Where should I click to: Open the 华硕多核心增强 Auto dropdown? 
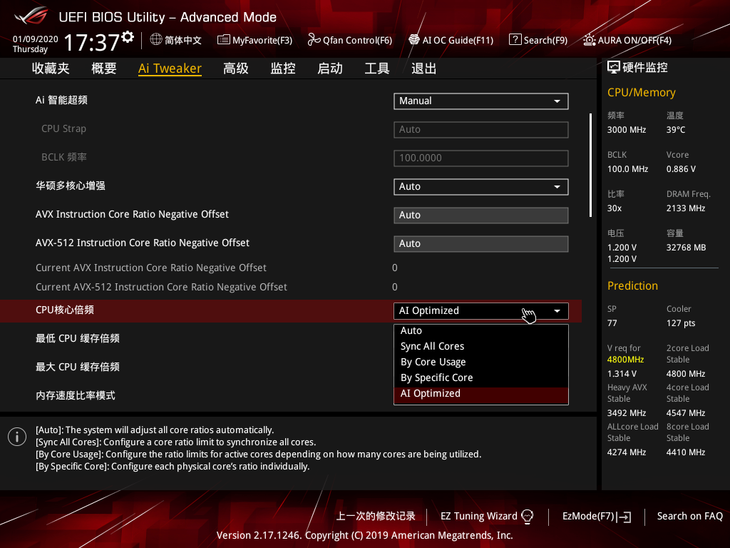coord(480,187)
